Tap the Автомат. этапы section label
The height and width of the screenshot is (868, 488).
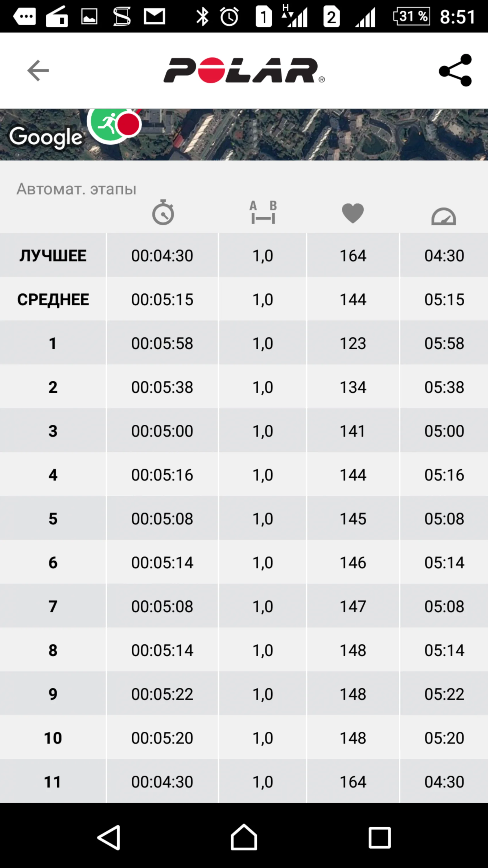tap(76, 189)
